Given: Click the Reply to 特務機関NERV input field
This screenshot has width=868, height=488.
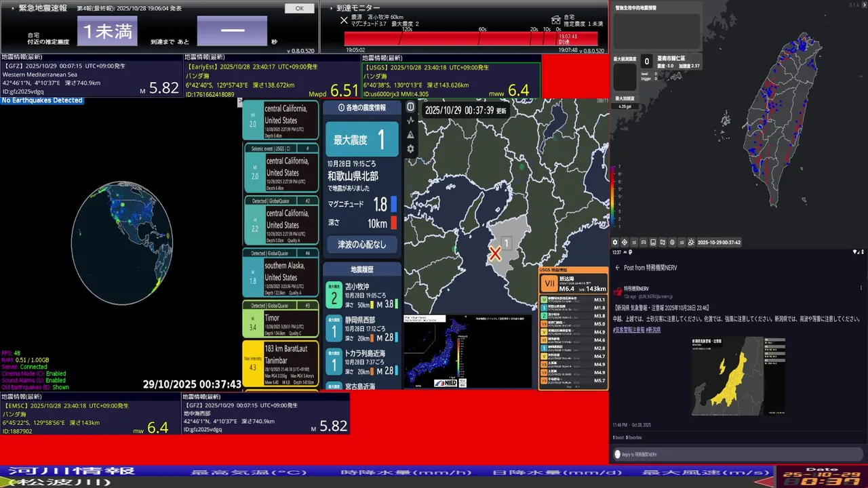Looking at the screenshot, I should (x=738, y=454).
